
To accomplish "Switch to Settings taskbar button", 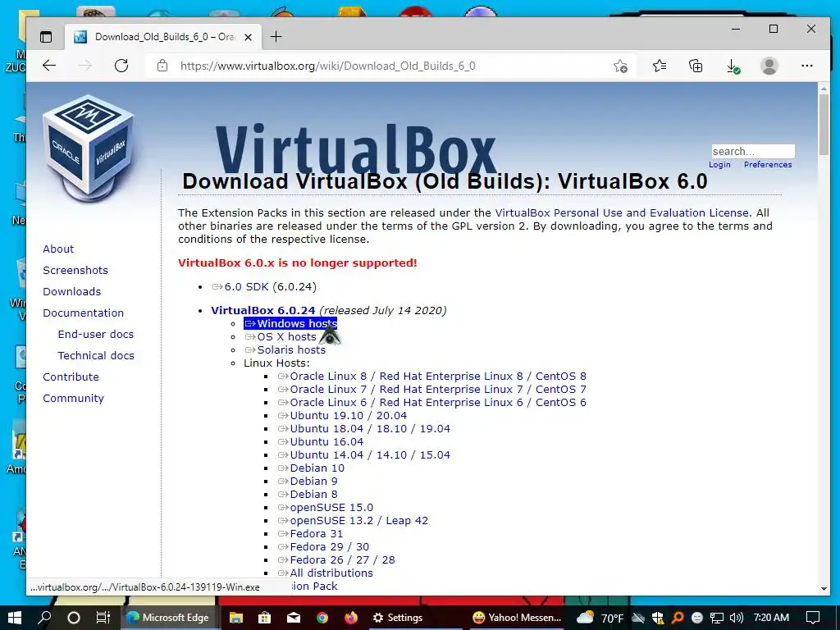I will pyautogui.click(x=398, y=618).
